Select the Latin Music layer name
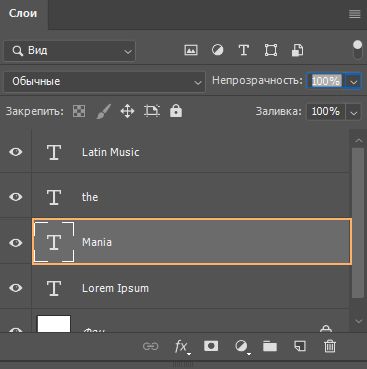The height and width of the screenshot is (369, 367). pyautogui.click(x=111, y=152)
